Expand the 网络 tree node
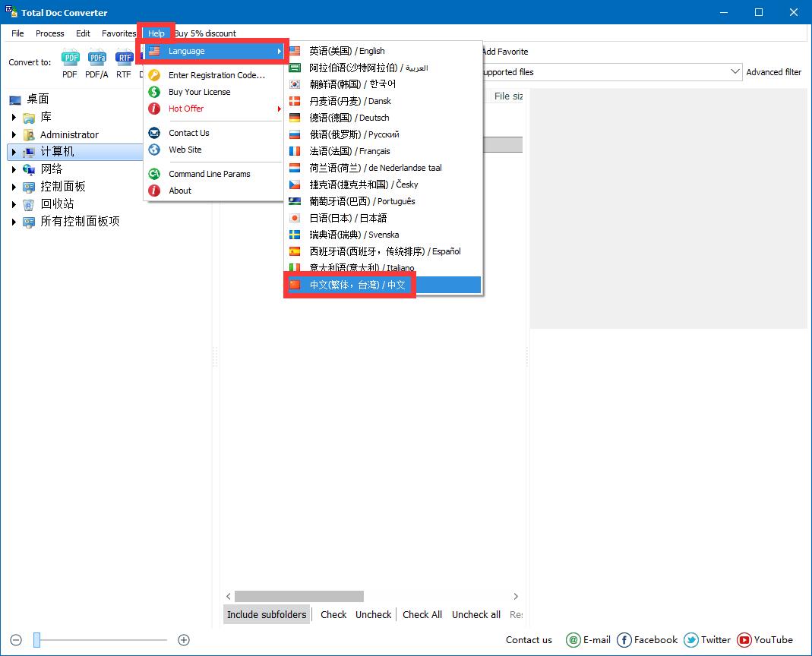This screenshot has width=812, height=656. point(14,169)
